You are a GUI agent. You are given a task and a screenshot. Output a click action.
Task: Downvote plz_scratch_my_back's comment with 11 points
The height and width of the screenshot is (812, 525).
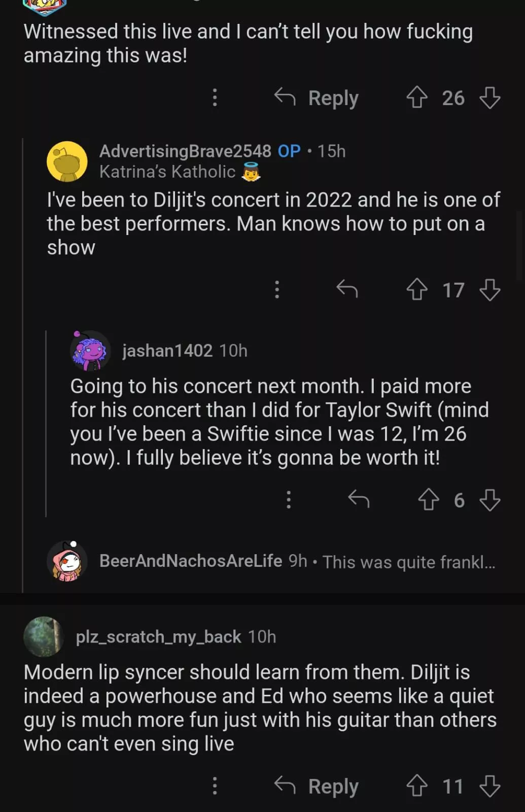click(x=489, y=786)
